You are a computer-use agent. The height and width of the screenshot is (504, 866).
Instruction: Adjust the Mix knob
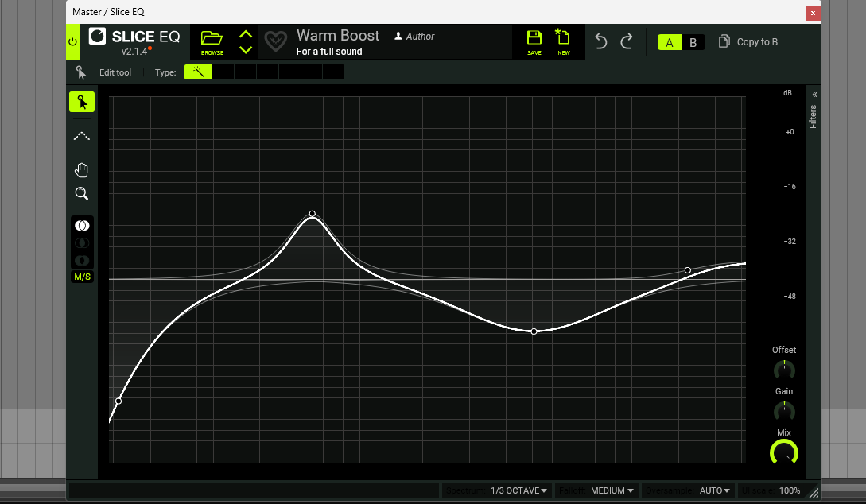click(x=784, y=452)
